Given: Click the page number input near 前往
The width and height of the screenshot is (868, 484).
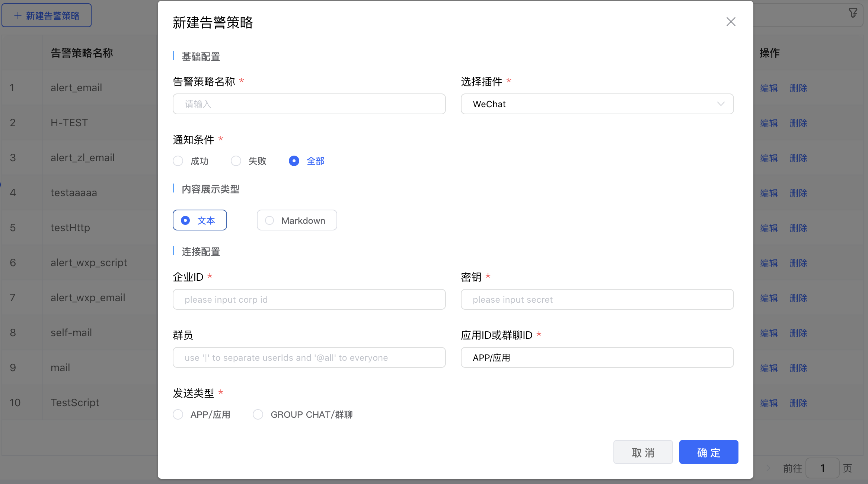Looking at the screenshot, I should pos(823,468).
